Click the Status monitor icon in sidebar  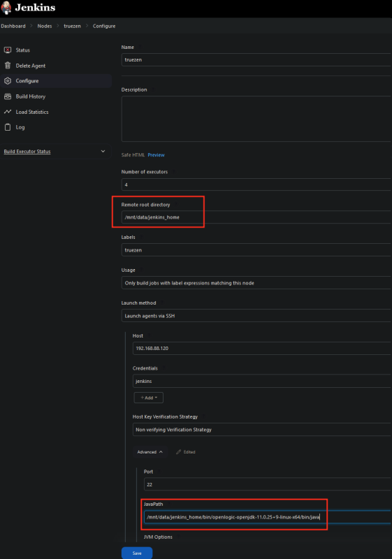click(8, 50)
